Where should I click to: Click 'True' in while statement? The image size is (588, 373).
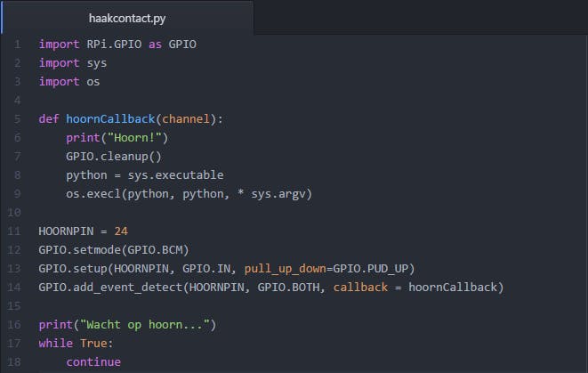tap(93, 344)
